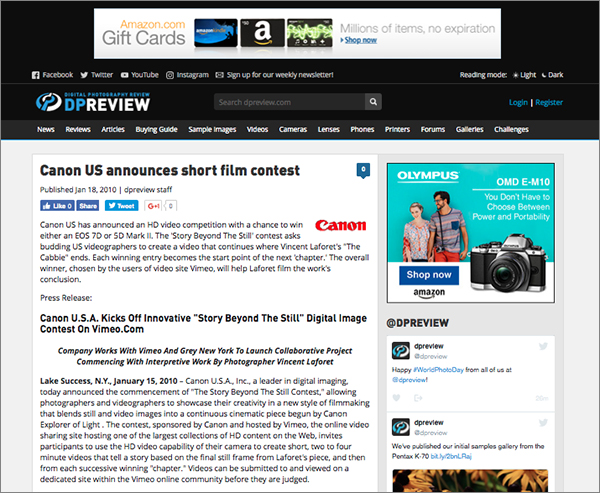Click the Amazon gift card 'a' image

point(262,33)
